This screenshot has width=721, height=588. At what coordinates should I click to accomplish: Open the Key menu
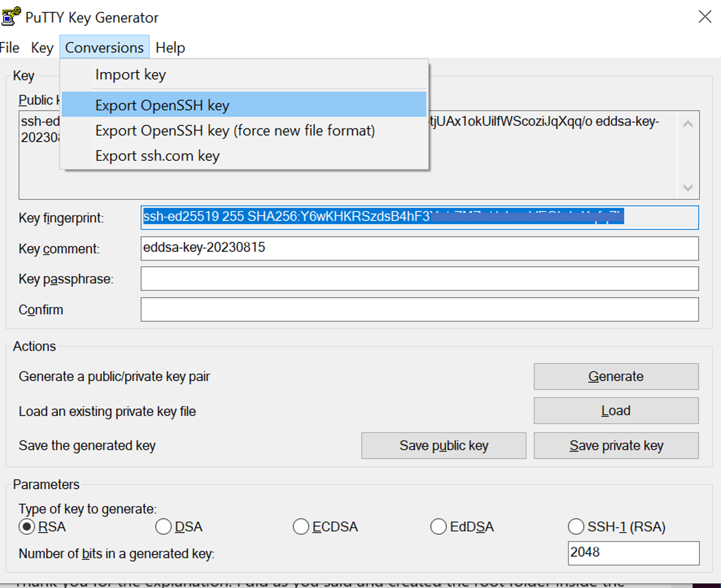tap(42, 48)
